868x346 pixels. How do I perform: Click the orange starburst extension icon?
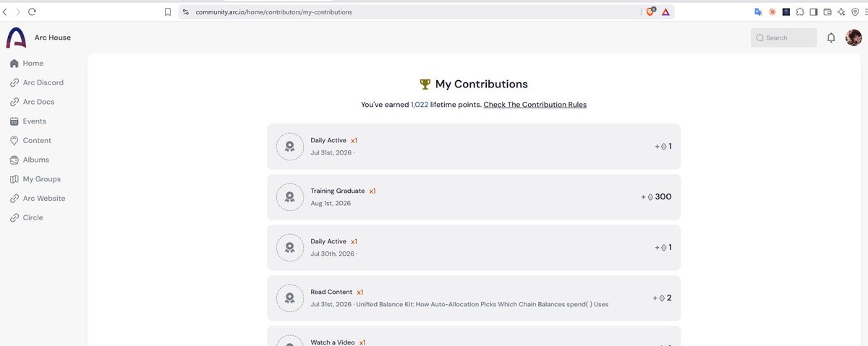(772, 12)
